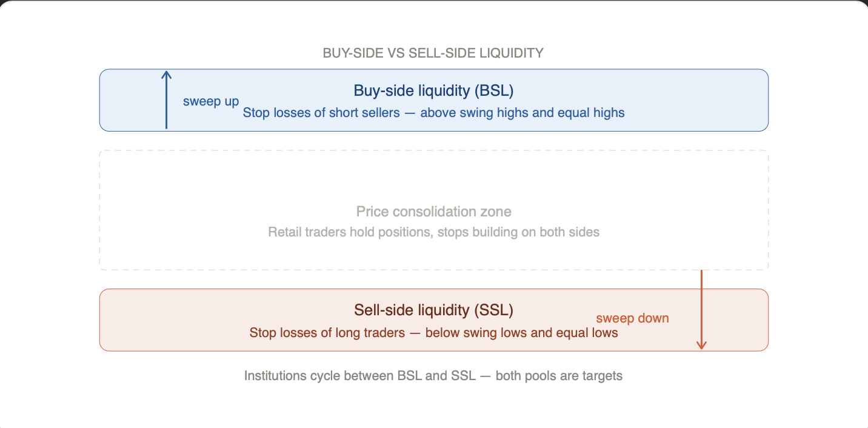Select the 'sweep down' label
This screenshot has height=428, width=868.
point(632,318)
